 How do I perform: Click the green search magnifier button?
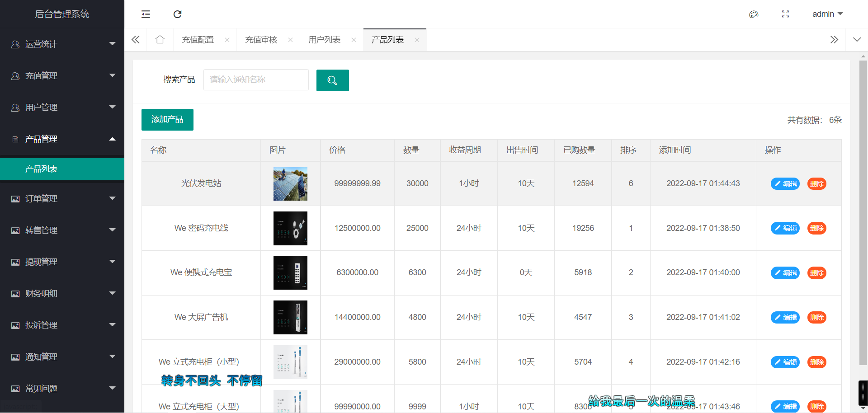pyautogui.click(x=333, y=80)
